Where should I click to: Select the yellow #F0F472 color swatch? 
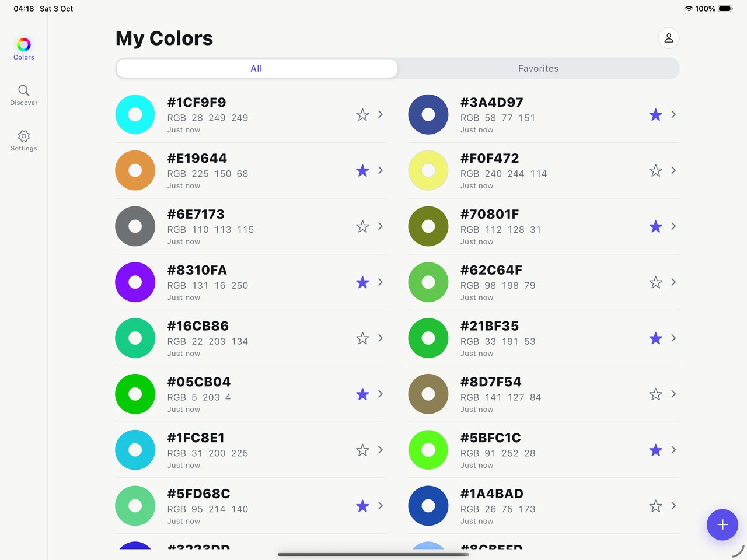[x=428, y=170]
